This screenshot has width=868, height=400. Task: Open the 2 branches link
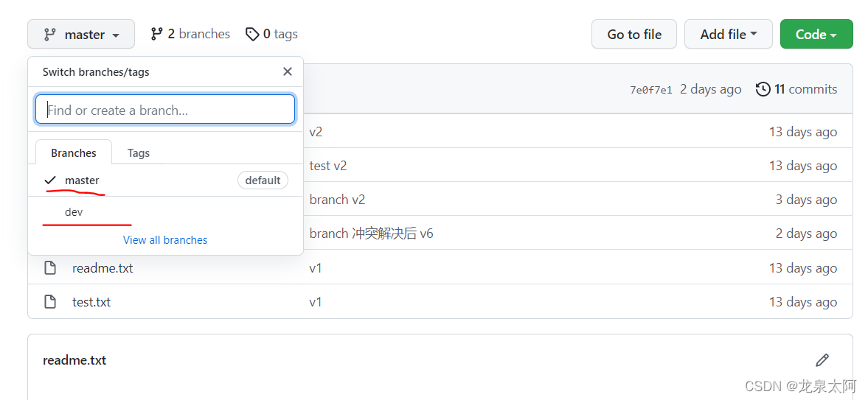tap(190, 35)
